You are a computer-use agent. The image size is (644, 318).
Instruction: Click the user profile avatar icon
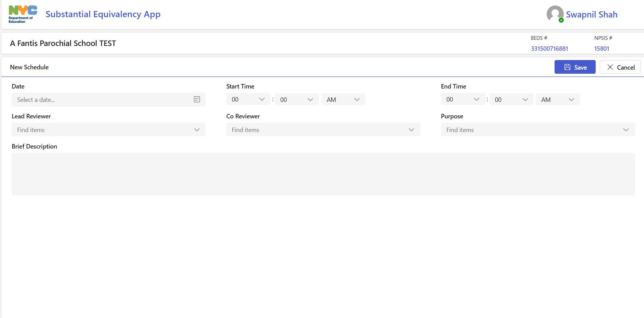[x=555, y=14]
